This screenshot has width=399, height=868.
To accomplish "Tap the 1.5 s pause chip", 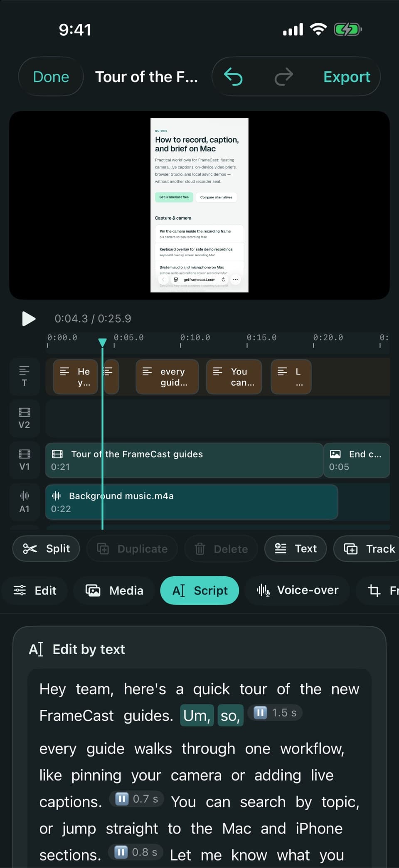I will click(275, 713).
